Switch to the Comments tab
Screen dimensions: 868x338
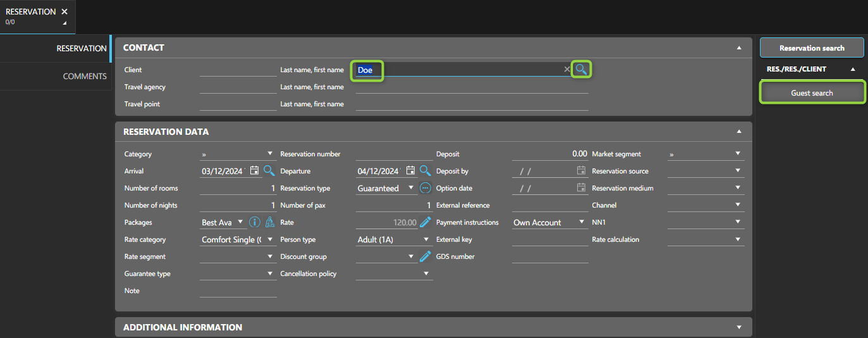85,76
